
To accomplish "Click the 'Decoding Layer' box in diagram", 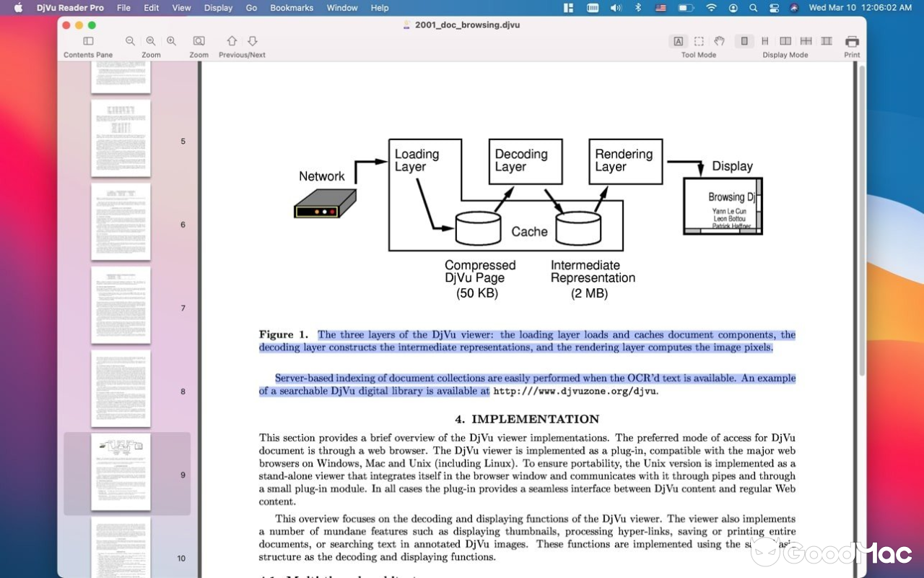I will pyautogui.click(x=526, y=161).
